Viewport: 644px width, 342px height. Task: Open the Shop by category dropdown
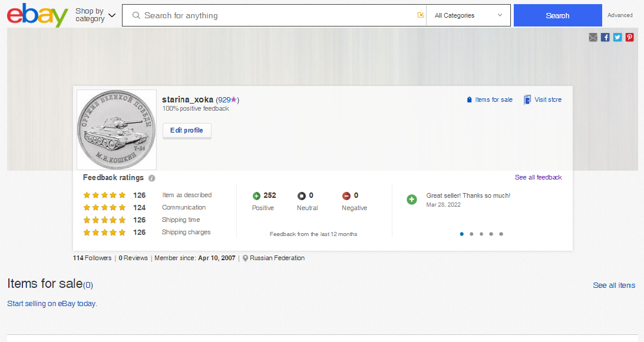pos(95,15)
